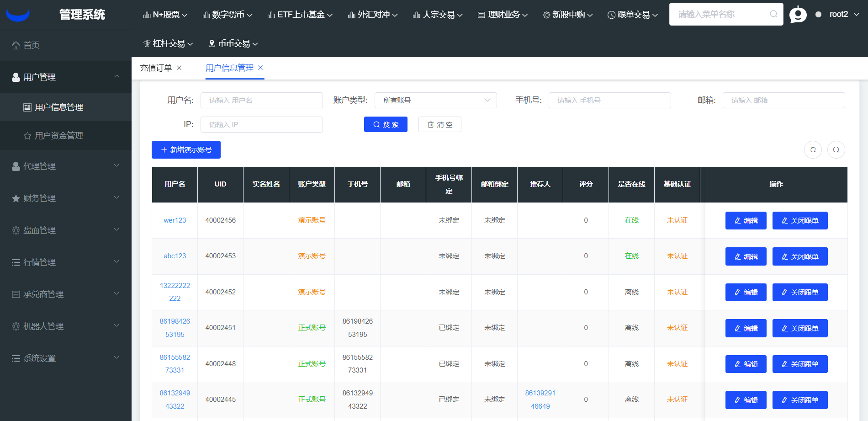868x421 pixels.
Task: Click the 用户管理 person icon in the sidebar
Action: 16,77
